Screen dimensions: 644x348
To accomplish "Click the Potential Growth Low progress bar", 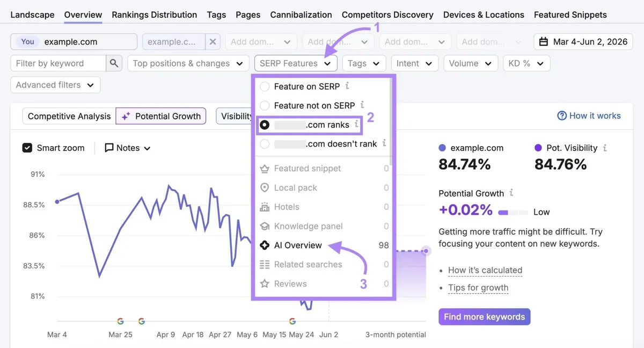I will point(513,213).
